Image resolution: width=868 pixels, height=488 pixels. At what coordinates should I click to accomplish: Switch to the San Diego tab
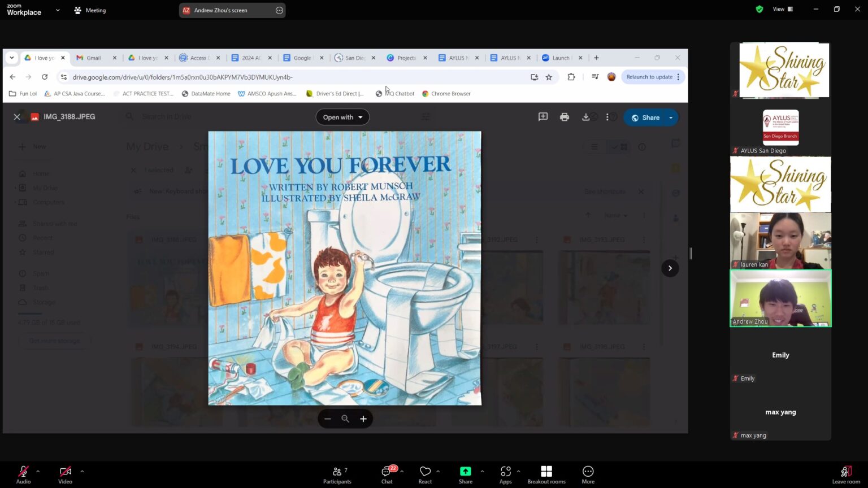[x=354, y=58]
